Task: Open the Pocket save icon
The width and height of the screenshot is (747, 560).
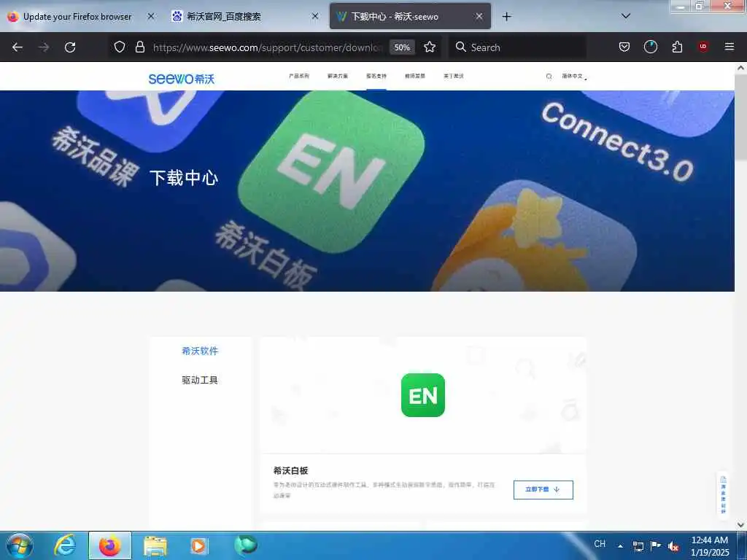Action: click(624, 47)
